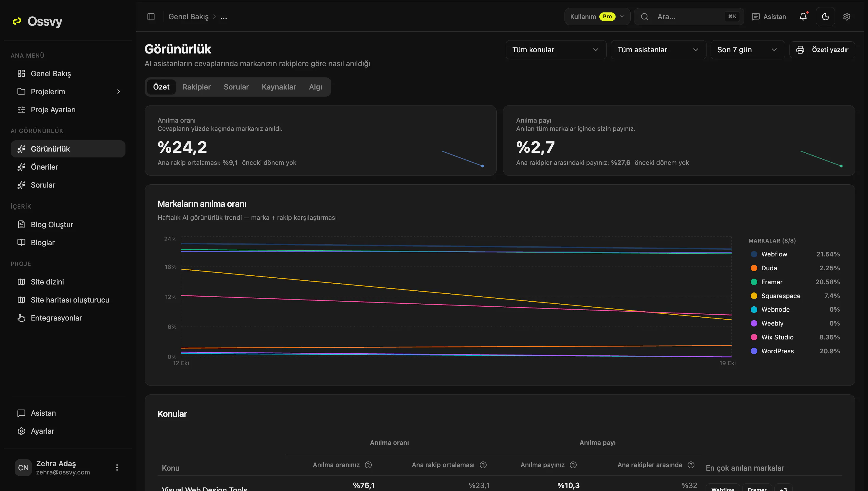The height and width of the screenshot is (491, 868).
Task: Open the three-dot menu beside Zehra Adaş
Action: point(117,467)
